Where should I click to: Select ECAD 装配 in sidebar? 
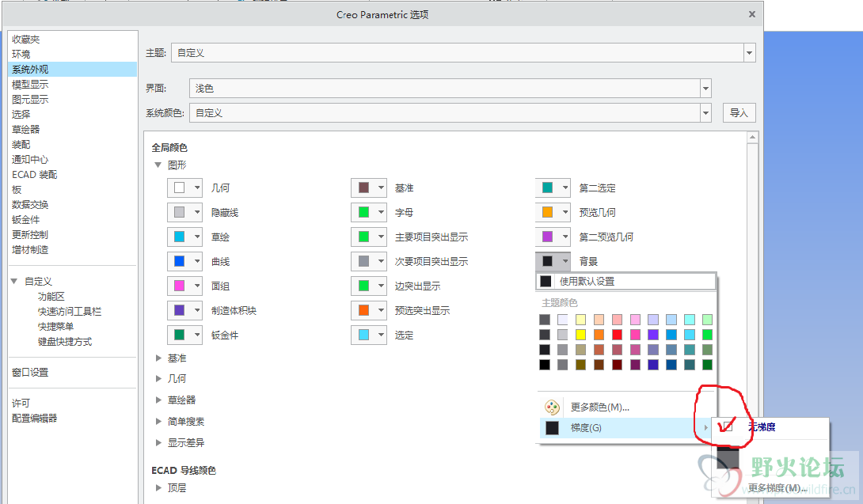tap(35, 174)
